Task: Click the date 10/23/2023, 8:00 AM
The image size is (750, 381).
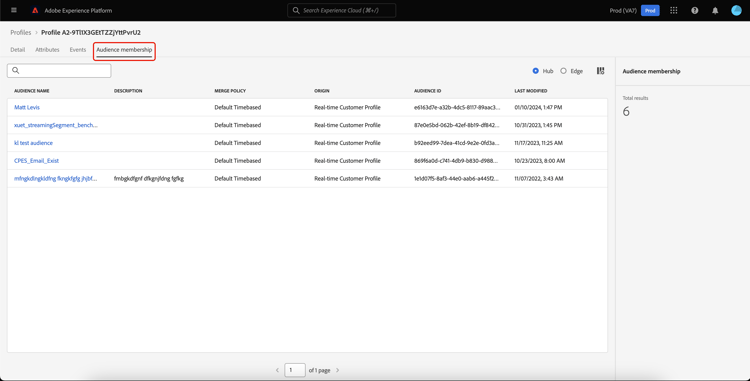Action: click(x=540, y=161)
